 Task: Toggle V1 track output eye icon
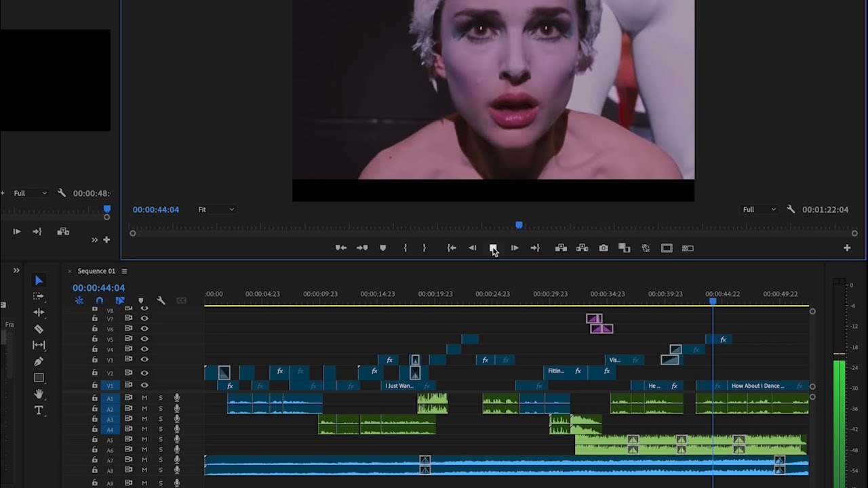[144, 386]
